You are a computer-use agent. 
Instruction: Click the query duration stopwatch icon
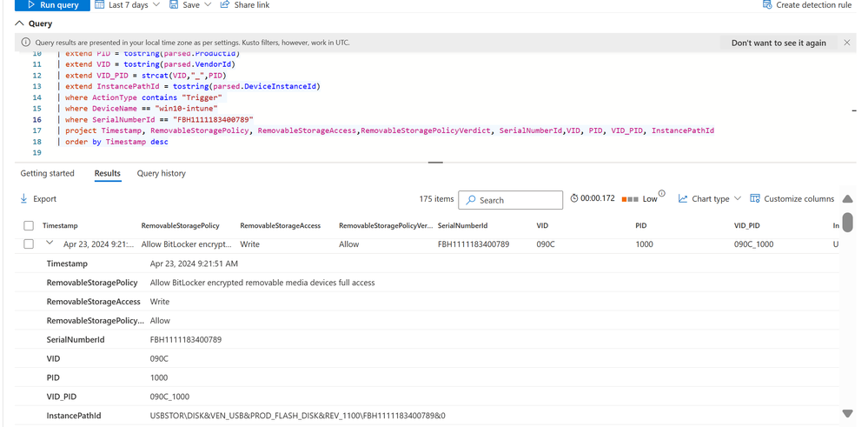(574, 198)
